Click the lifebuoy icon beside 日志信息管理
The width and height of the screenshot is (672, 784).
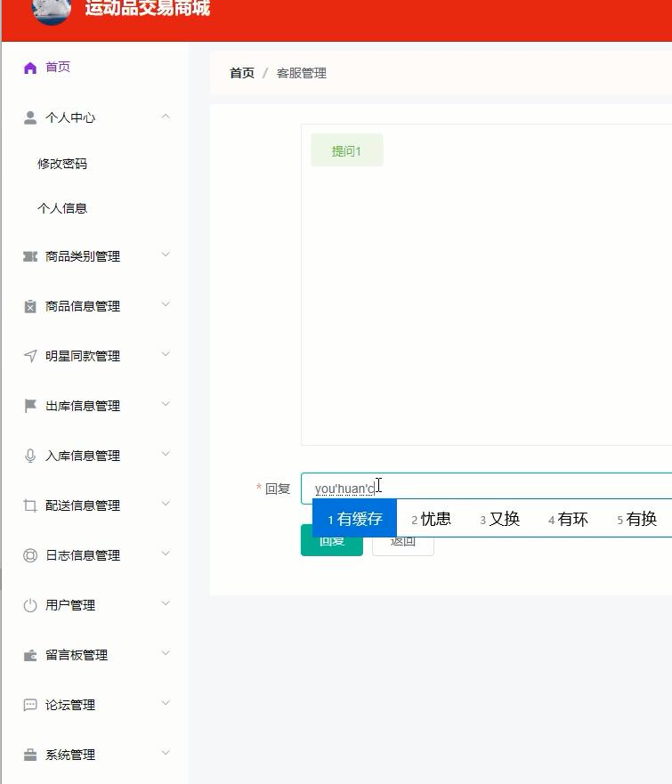pos(30,555)
